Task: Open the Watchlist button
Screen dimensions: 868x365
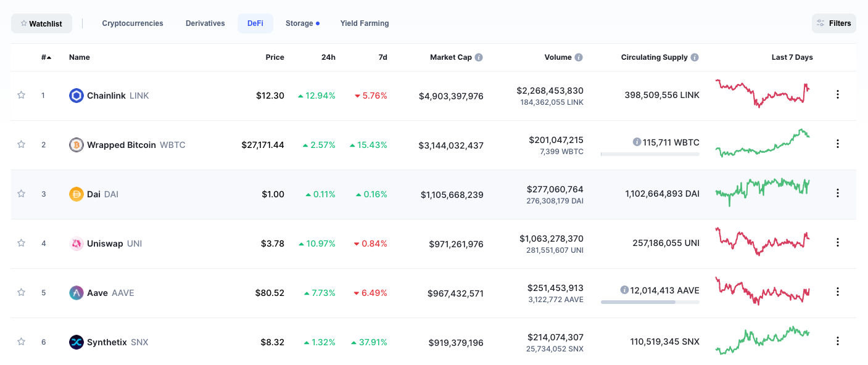Action: [41, 23]
